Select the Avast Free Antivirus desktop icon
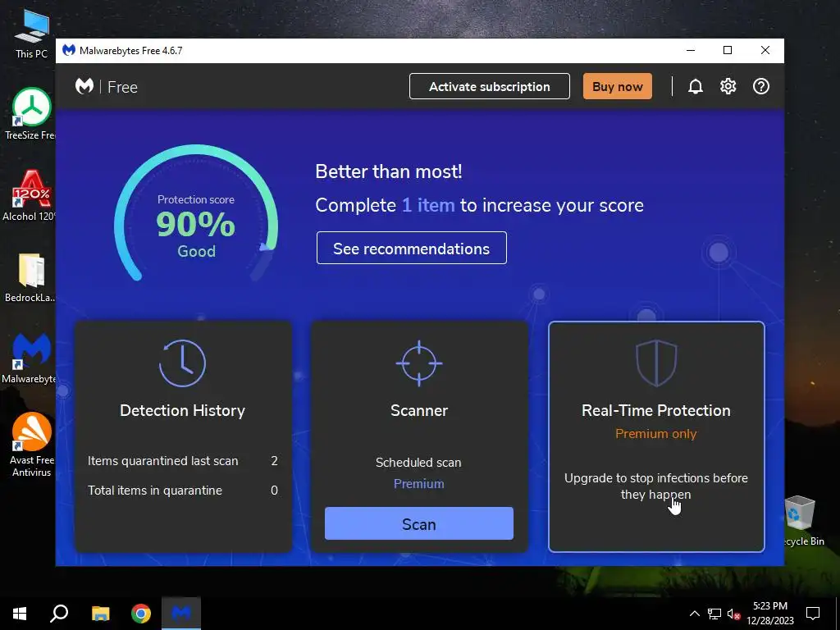This screenshot has height=630, width=840. click(x=32, y=445)
